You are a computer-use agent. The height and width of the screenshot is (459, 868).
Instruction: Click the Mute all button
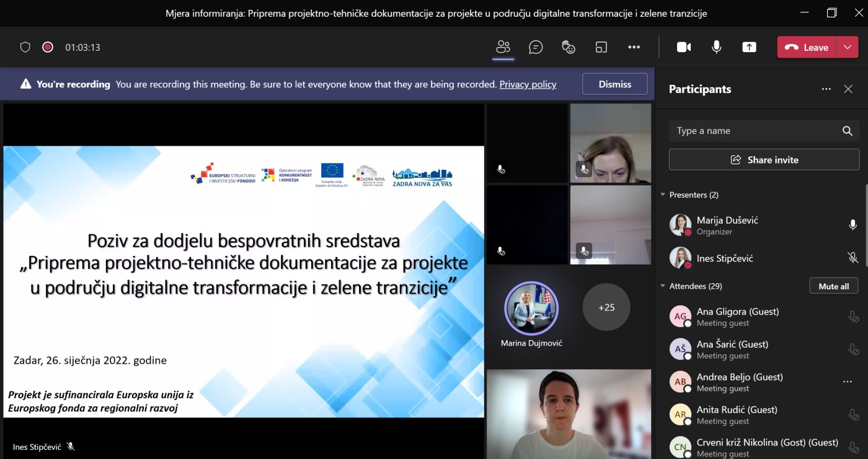833,286
